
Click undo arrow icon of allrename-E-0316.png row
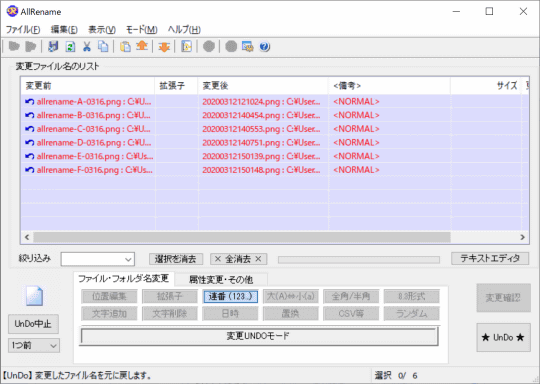[30, 156]
